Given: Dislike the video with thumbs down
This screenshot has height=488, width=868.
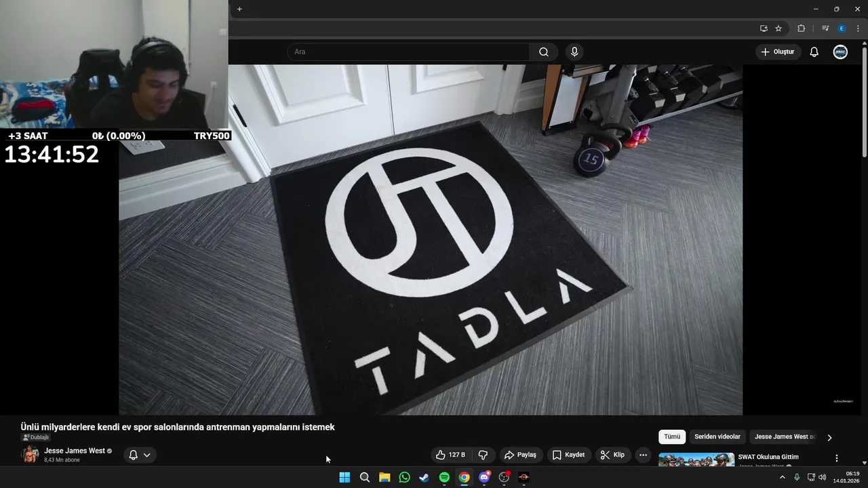Looking at the screenshot, I should [x=484, y=455].
